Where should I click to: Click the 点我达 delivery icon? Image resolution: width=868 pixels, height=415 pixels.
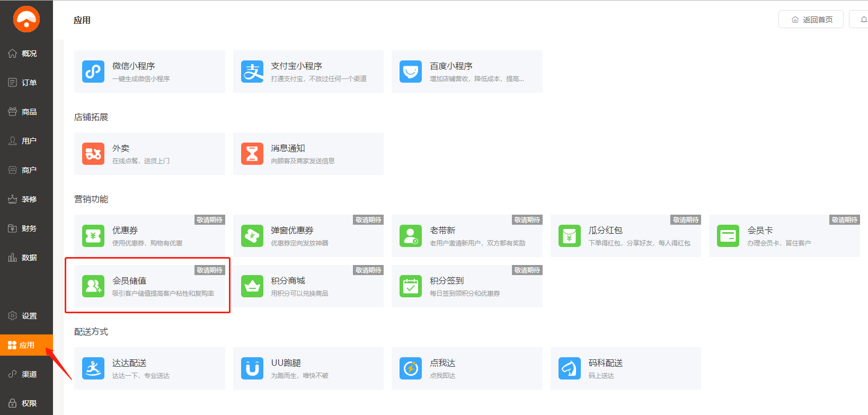point(411,368)
